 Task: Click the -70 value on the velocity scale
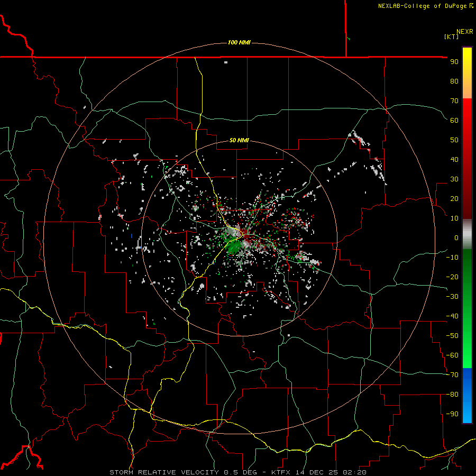452,375
